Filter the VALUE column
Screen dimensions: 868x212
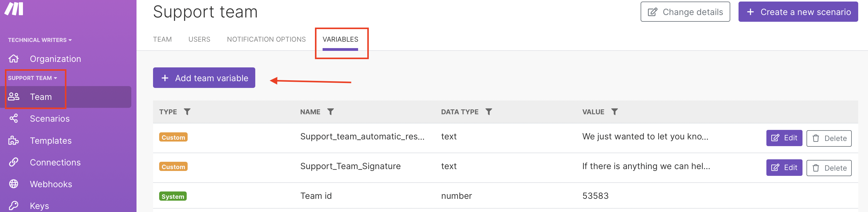pos(615,112)
